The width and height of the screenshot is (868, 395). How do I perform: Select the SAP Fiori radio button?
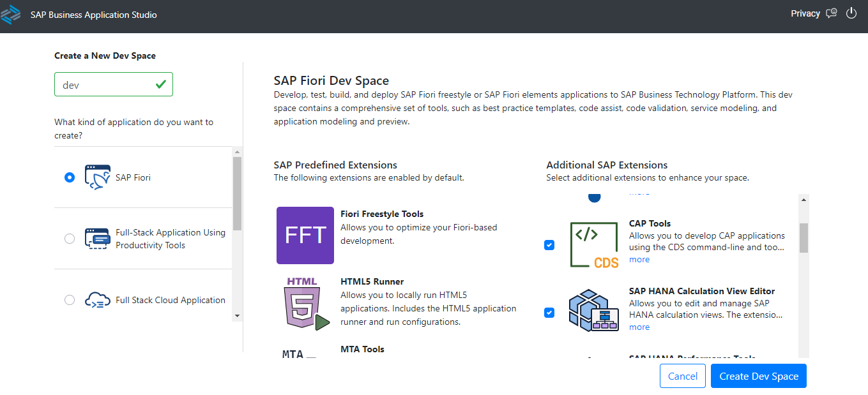[70, 177]
